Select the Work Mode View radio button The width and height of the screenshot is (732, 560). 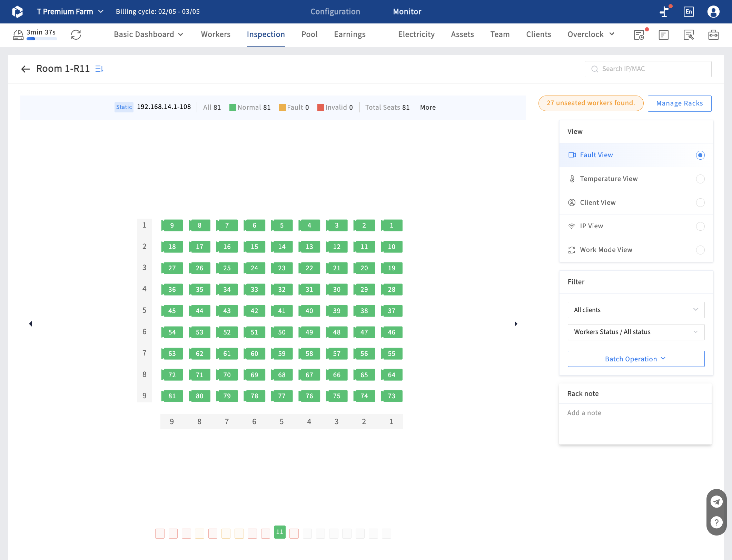point(700,250)
